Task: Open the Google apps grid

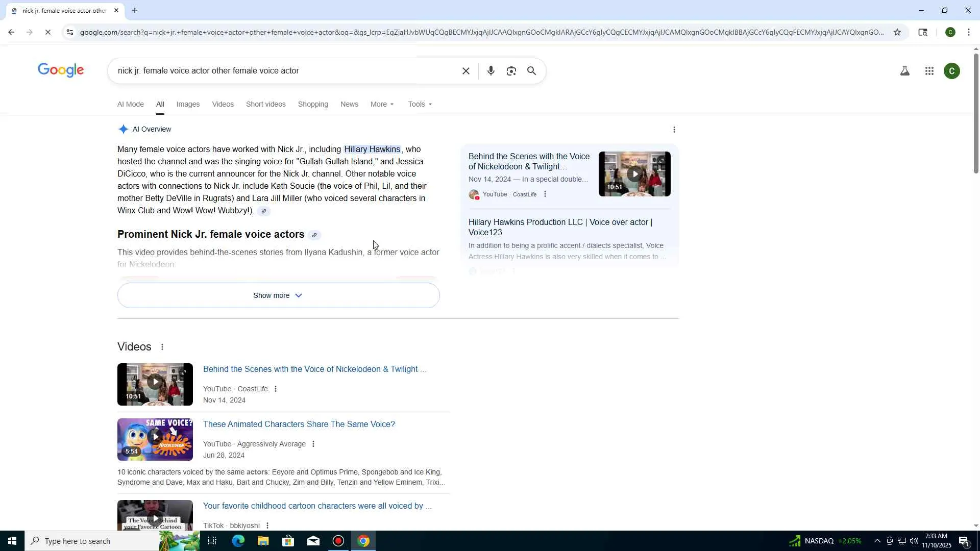Action: (929, 71)
